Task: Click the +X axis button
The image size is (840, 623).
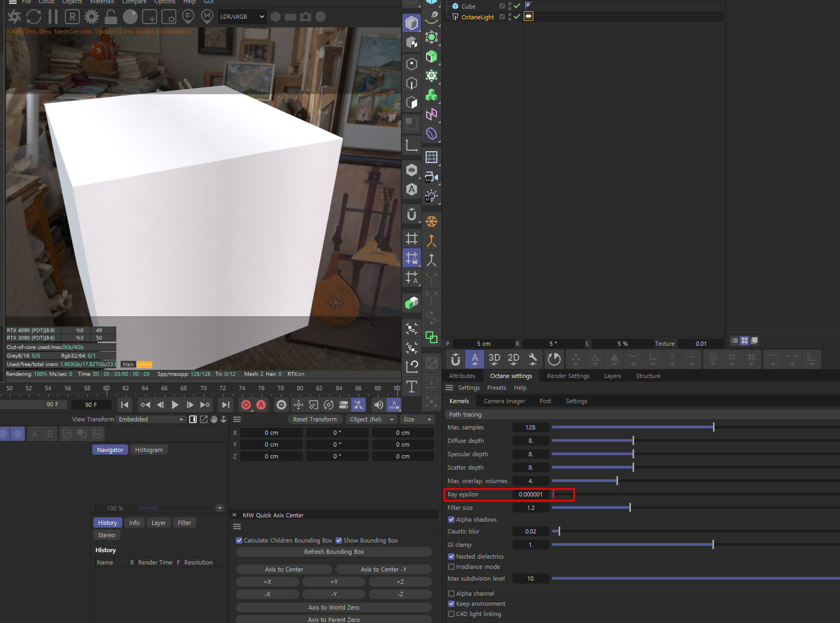Action: 267,582
